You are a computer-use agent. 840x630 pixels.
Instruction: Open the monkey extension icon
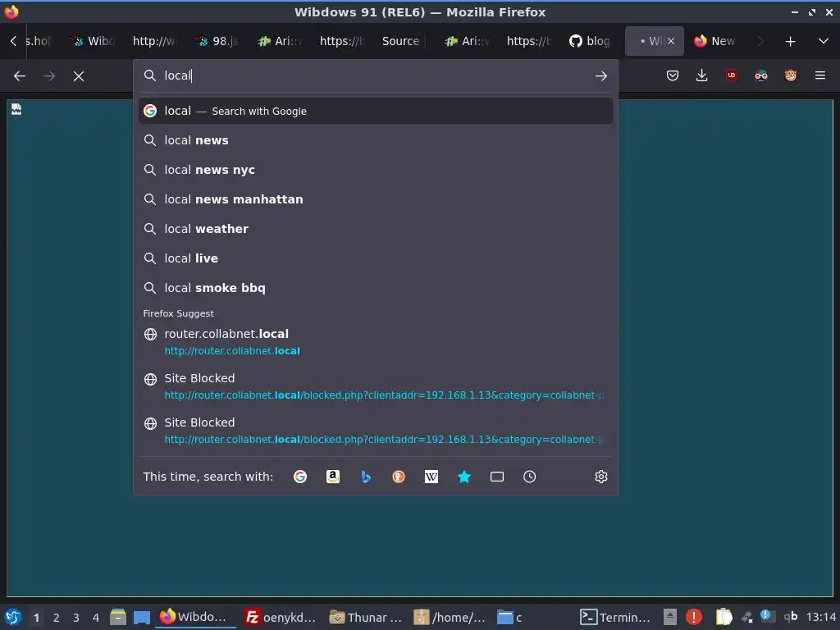tap(791, 75)
